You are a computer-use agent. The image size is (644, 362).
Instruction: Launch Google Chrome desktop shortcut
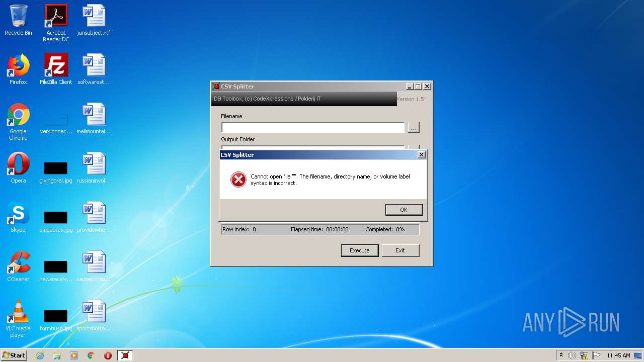[18, 122]
